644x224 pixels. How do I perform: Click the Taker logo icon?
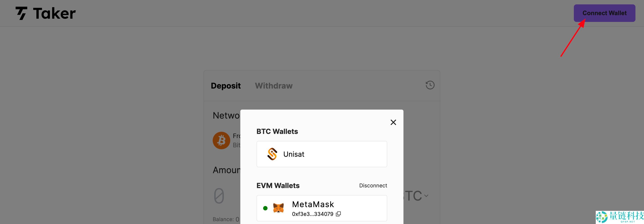pos(21,13)
